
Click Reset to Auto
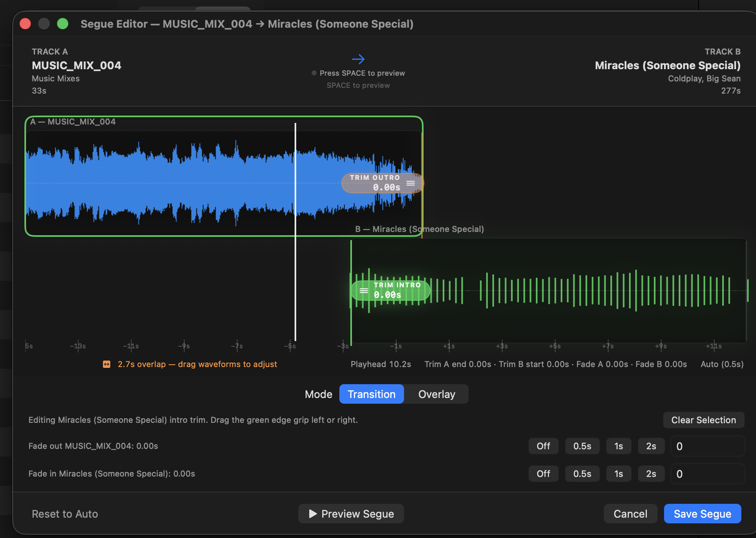65,514
